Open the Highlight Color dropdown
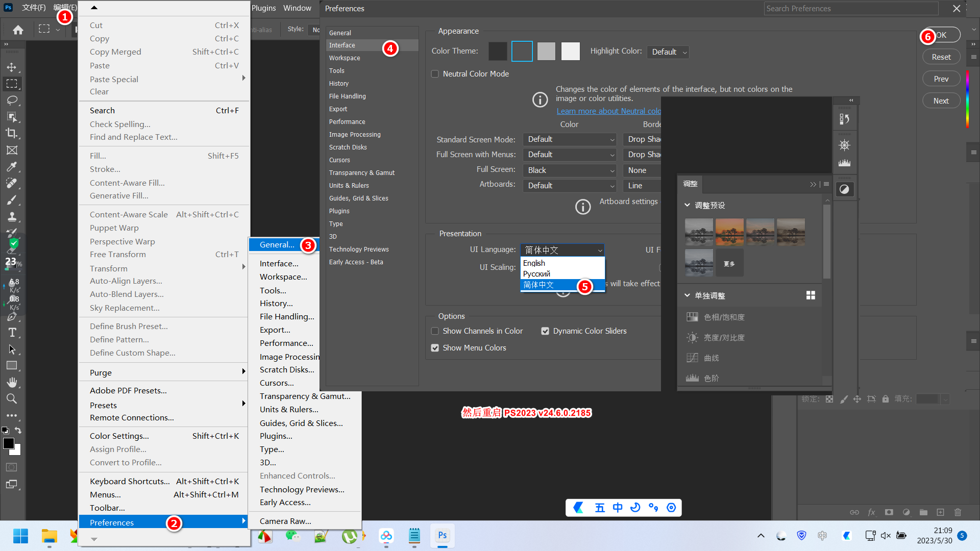Image resolution: width=980 pixels, height=551 pixels. point(668,52)
